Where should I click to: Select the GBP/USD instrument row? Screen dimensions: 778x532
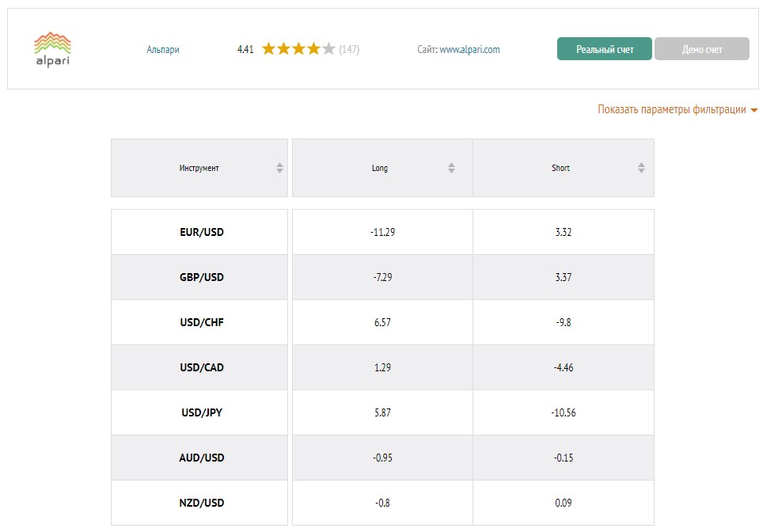click(x=202, y=277)
